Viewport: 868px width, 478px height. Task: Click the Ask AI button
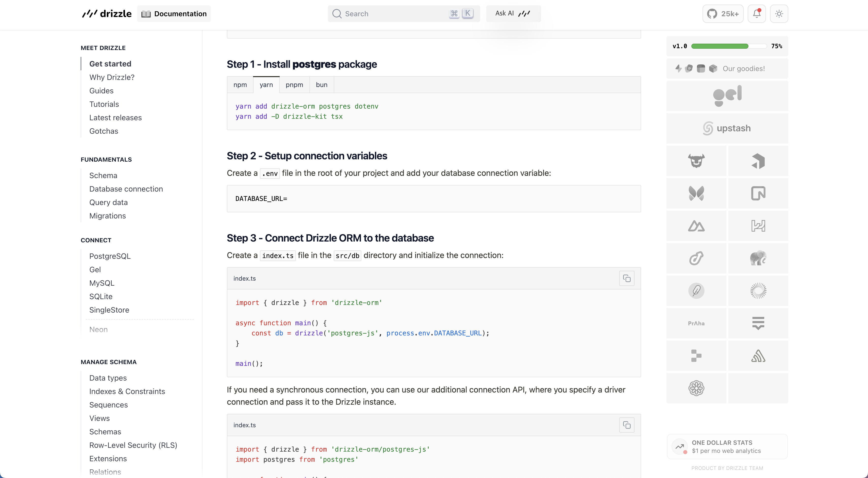[513, 14]
